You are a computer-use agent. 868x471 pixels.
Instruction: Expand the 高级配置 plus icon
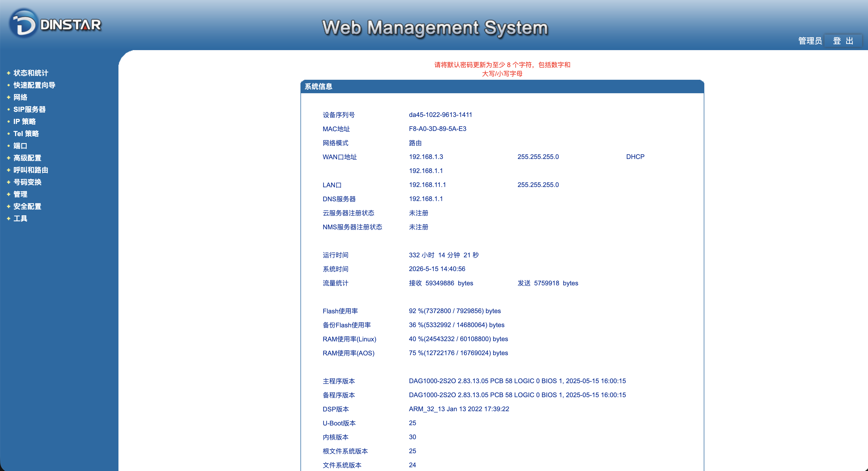point(8,158)
